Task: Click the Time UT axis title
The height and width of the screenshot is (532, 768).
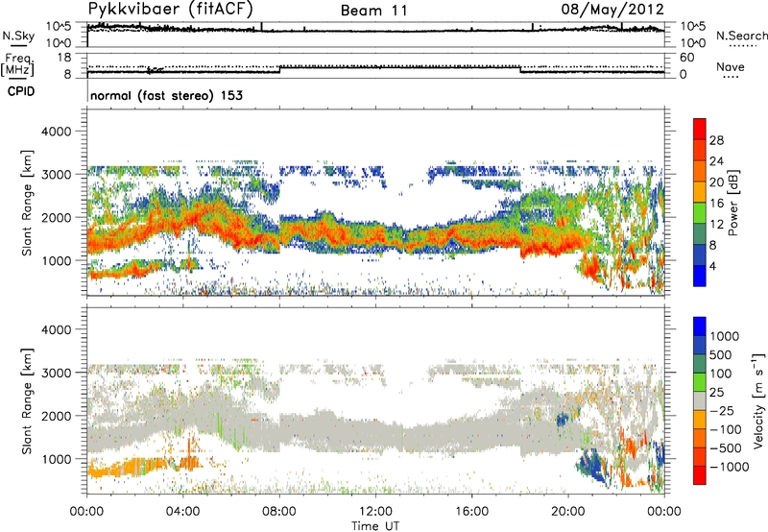Action: coord(375,526)
